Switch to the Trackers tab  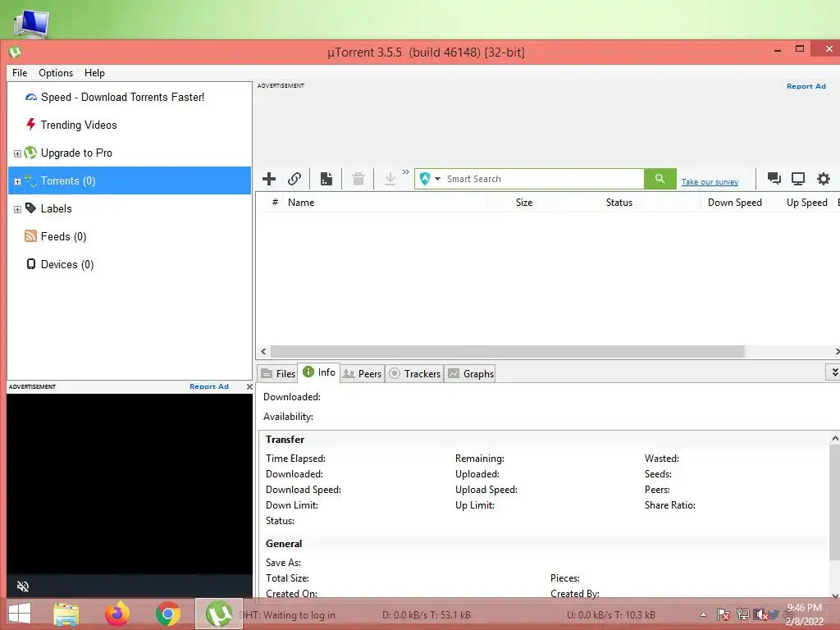tap(414, 373)
